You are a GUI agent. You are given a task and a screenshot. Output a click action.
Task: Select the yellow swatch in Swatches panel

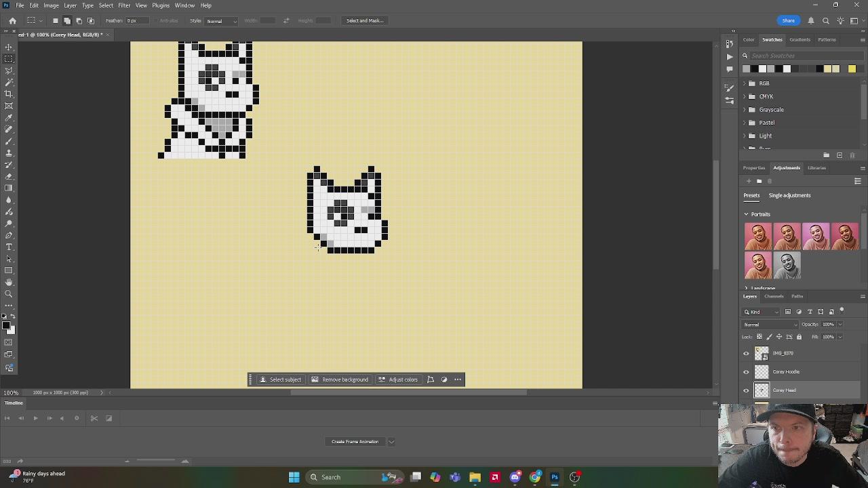point(852,68)
